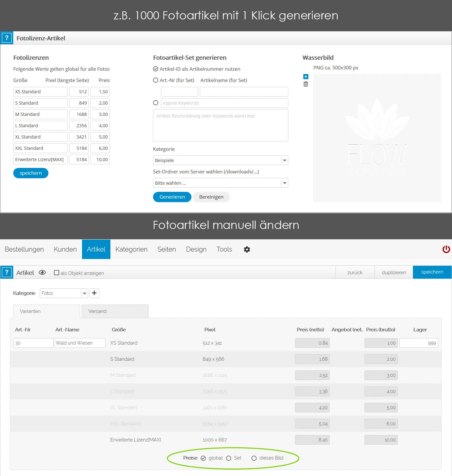Save article with top speichern button
This screenshot has height=476, width=452.
[432, 272]
